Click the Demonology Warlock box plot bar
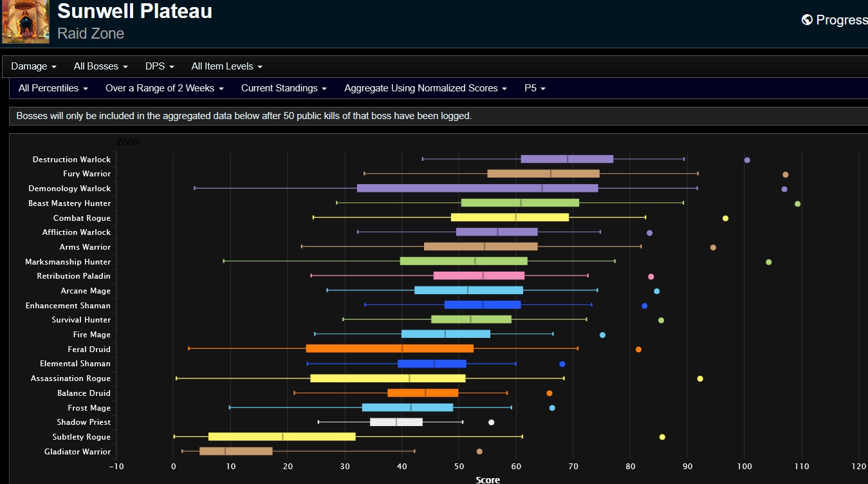Image resolution: width=868 pixels, height=484 pixels. (x=477, y=189)
